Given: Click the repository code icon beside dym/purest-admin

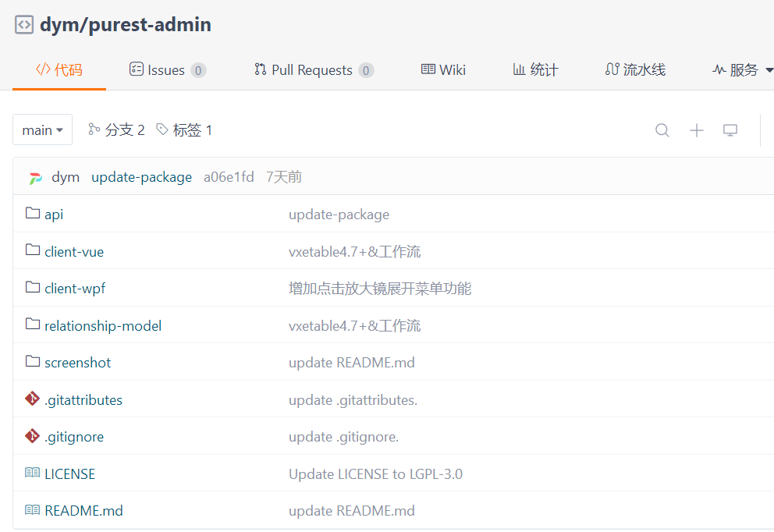Looking at the screenshot, I should [x=24, y=25].
